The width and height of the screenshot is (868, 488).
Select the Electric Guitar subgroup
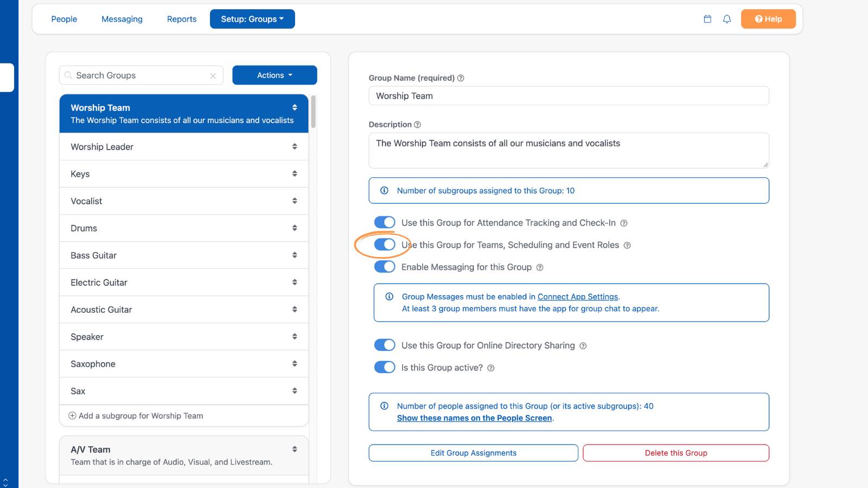pos(184,282)
